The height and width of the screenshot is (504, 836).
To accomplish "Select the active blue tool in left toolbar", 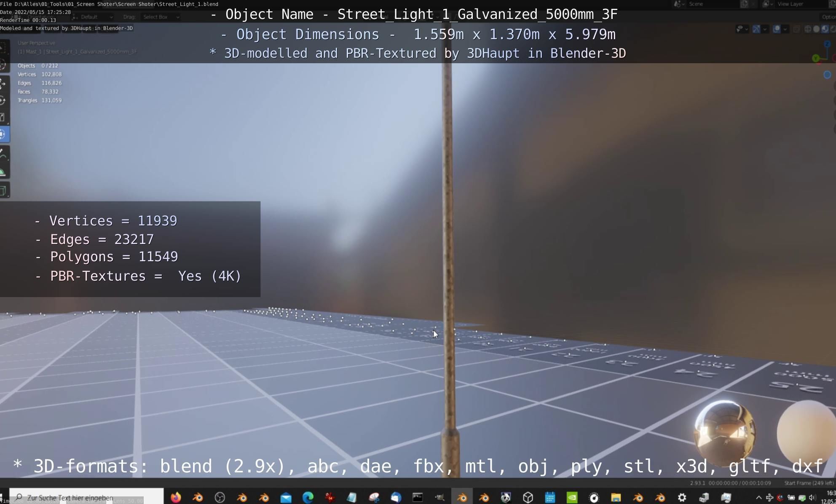I will pos(3,134).
